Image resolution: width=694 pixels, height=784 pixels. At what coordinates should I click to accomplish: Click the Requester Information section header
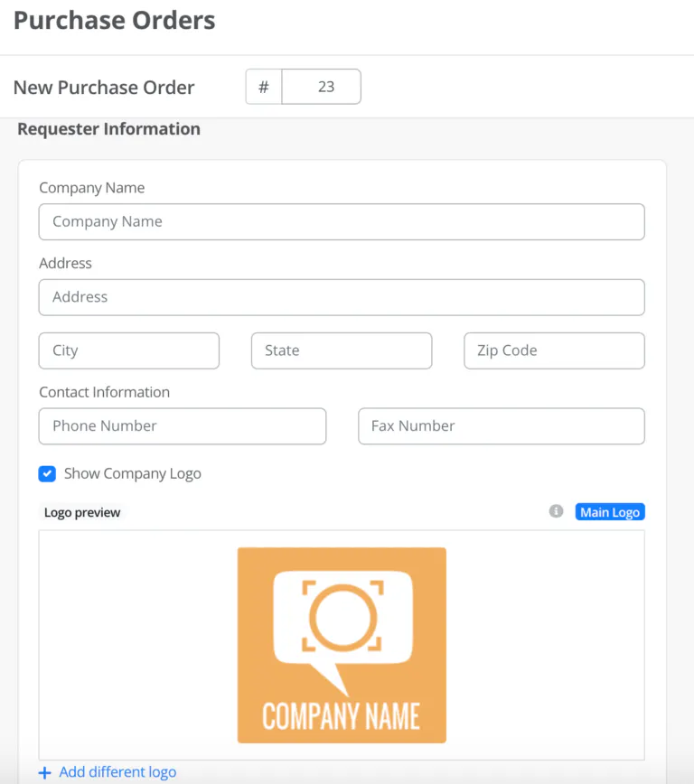108,129
